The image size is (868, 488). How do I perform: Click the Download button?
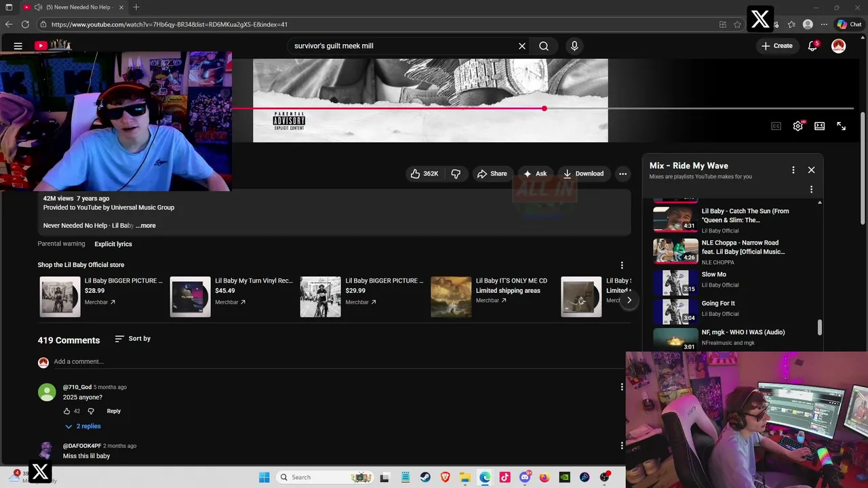tap(583, 174)
